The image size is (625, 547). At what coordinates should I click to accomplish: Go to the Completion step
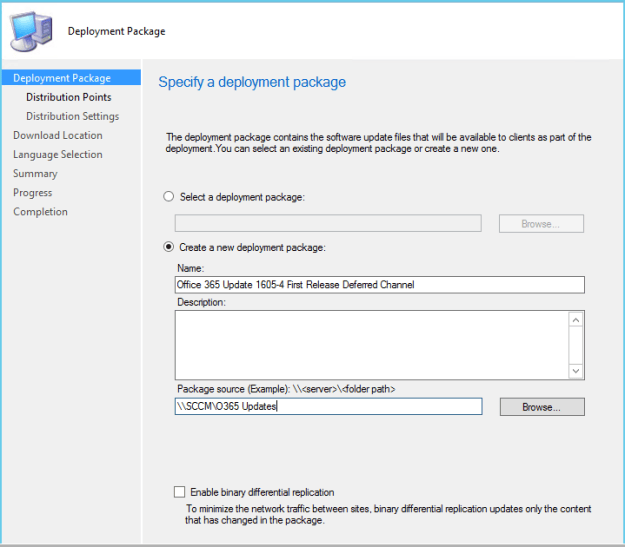pos(40,212)
